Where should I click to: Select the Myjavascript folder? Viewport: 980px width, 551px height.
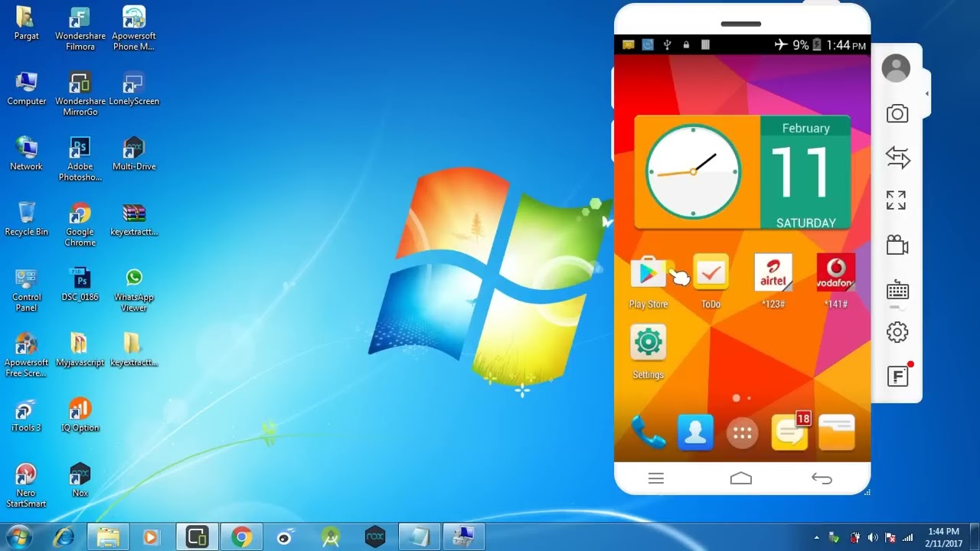80,350
